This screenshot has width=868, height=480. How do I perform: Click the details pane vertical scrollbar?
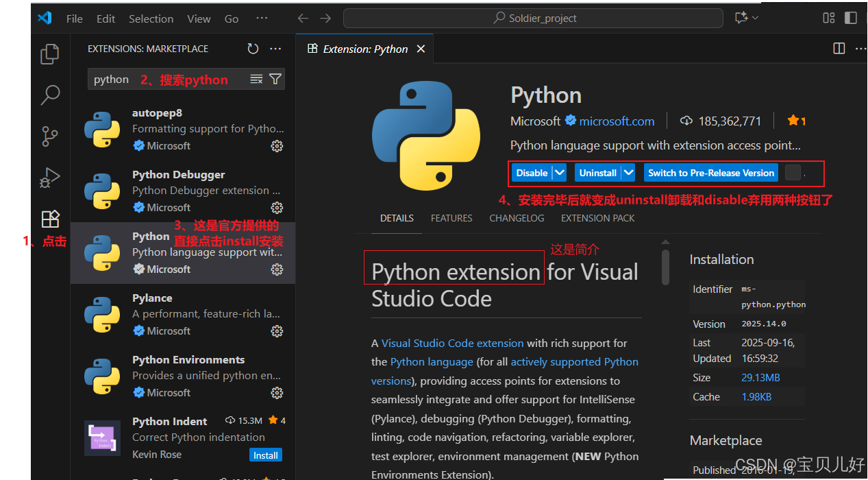click(x=665, y=267)
